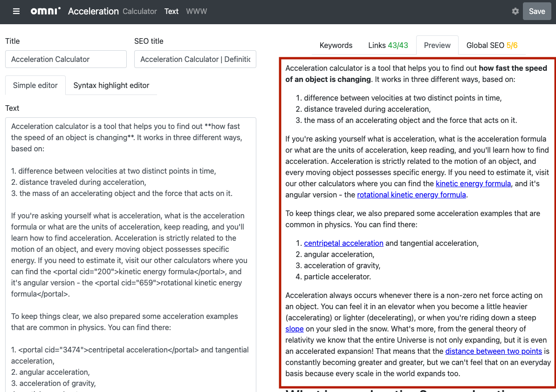This screenshot has width=556, height=392.
Task: Click portal cid="3474" tag in editor
Action: pyautogui.click(x=53, y=350)
